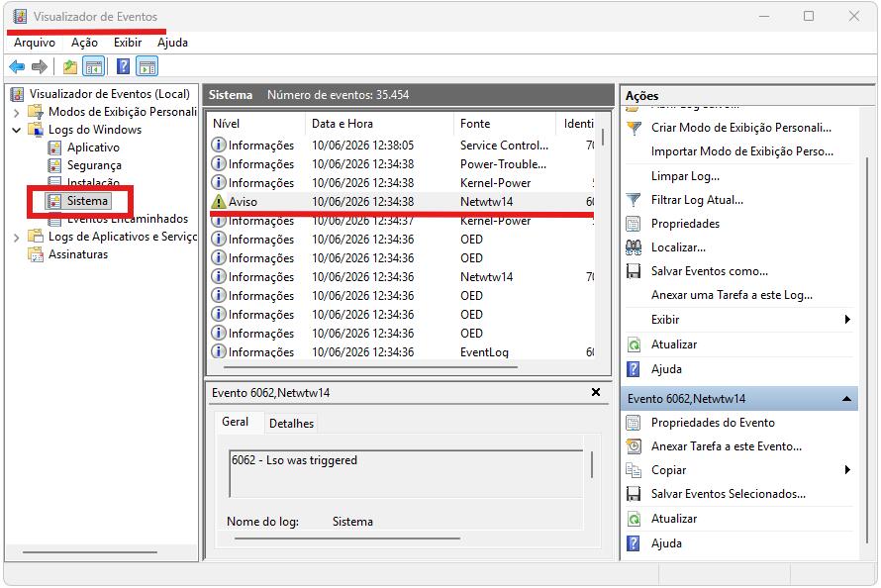Click the warning icon on Aviso row
881x588 pixels.
pyautogui.click(x=218, y=202)
